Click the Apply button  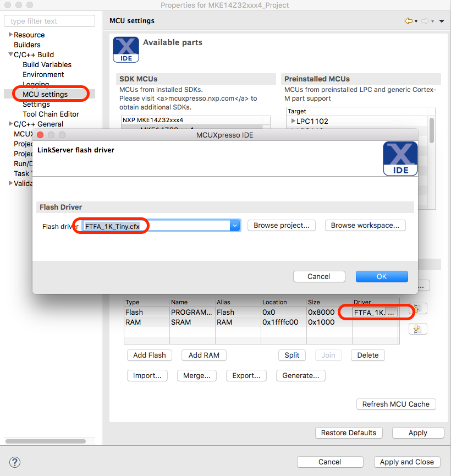tap(418, 433)
